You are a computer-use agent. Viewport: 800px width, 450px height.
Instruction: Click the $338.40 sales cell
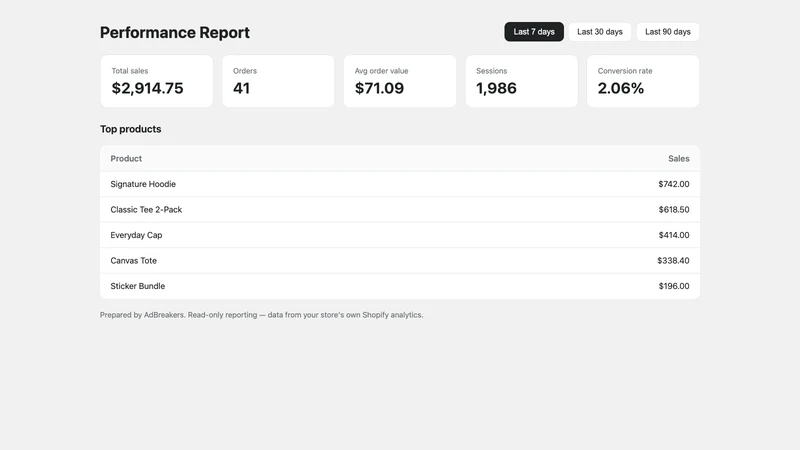pos(673,261)
